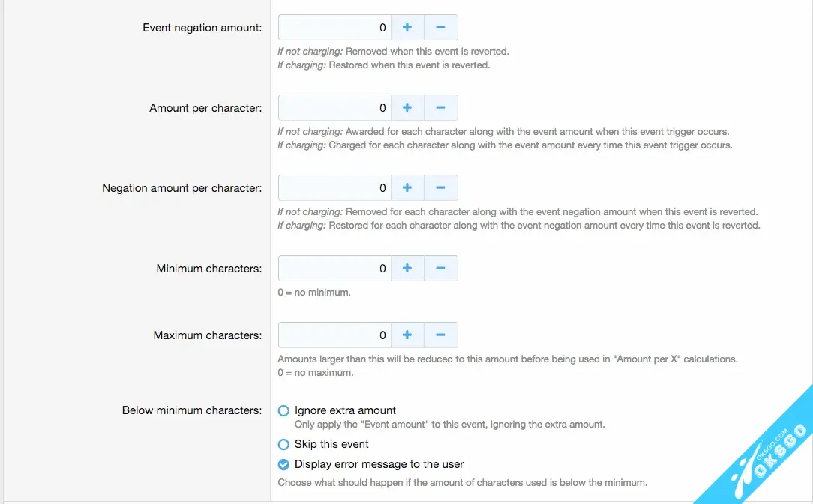The image size is (813, 504).
Task: Focus the Event negation amount field
Action: [334, 28]
